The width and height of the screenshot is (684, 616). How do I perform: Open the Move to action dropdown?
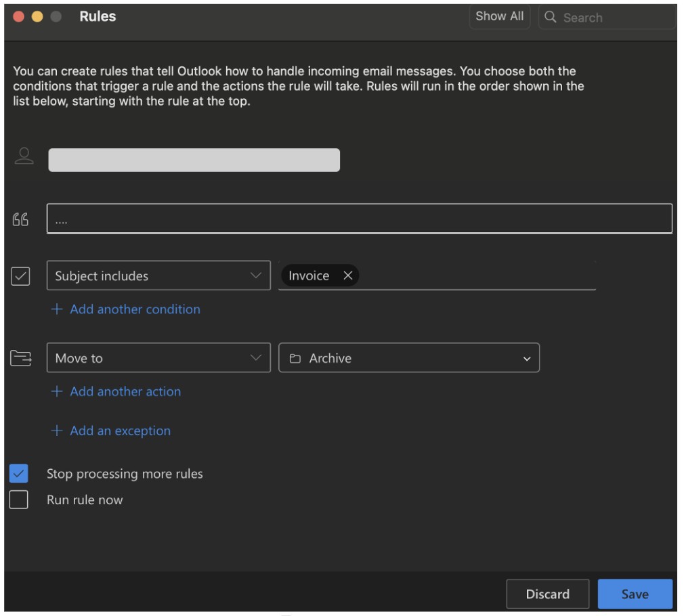(x=158, y=358)
